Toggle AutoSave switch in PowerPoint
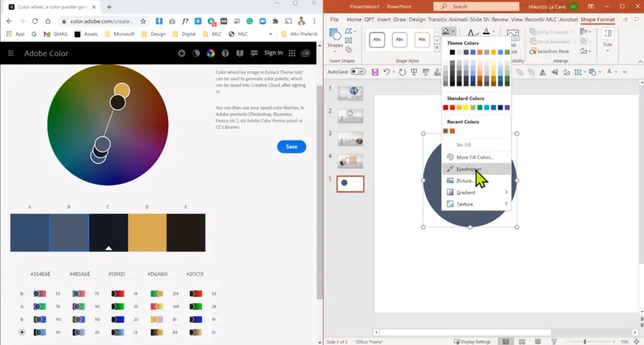 tap(358, 72)
